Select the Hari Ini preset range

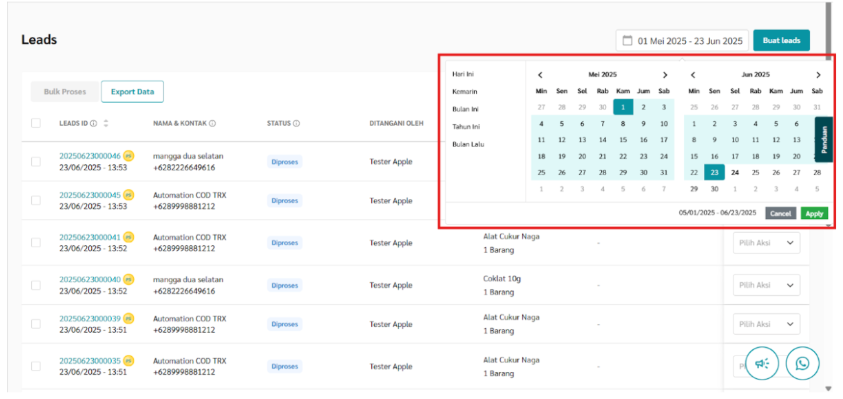(x=463, y=74)
